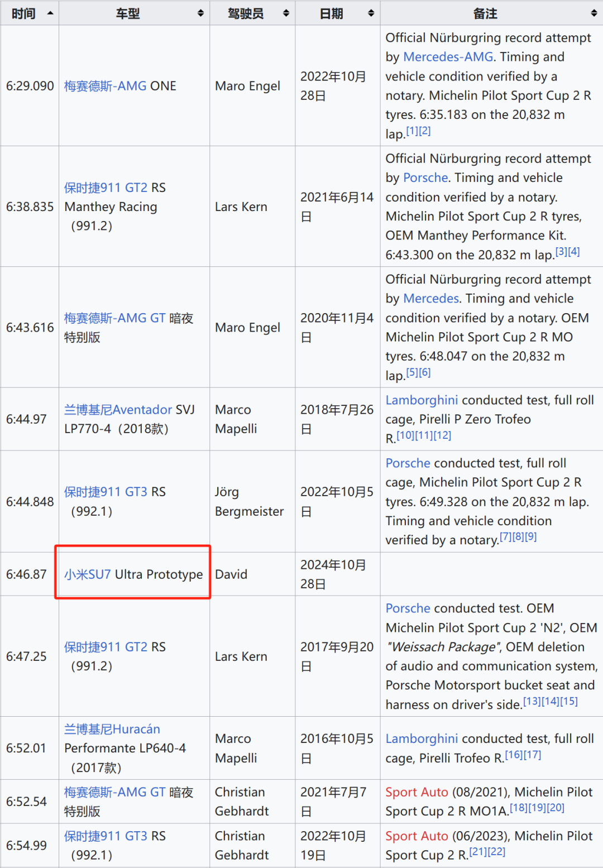This screenshot has width=603, height=868.
Task: Open citation [17] reference
Action: [x=532, y=755]
